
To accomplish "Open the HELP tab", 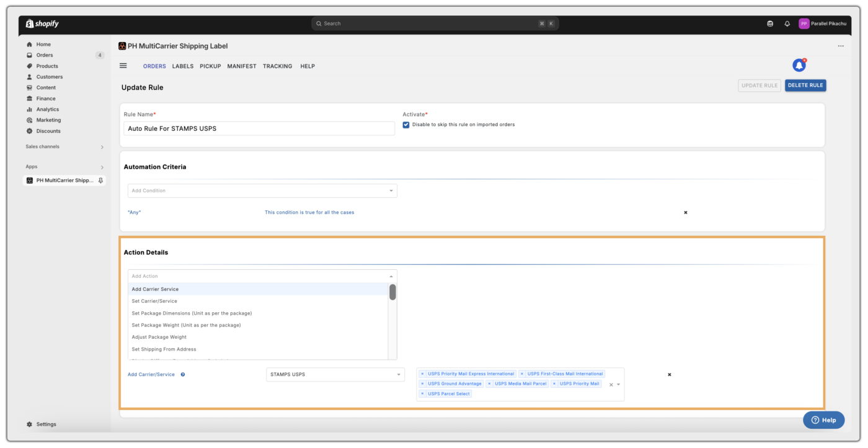I will [308, 66].
